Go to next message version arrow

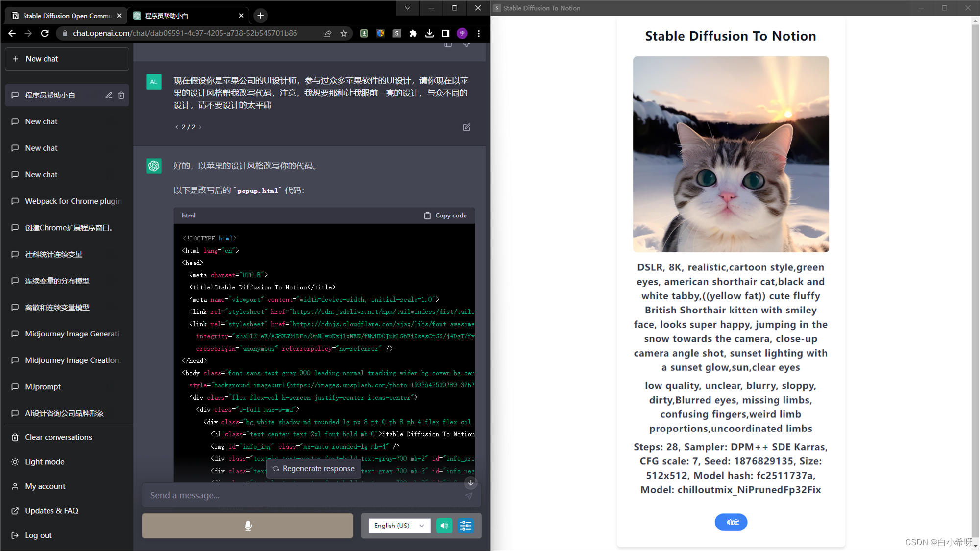[x=200, y=127]
